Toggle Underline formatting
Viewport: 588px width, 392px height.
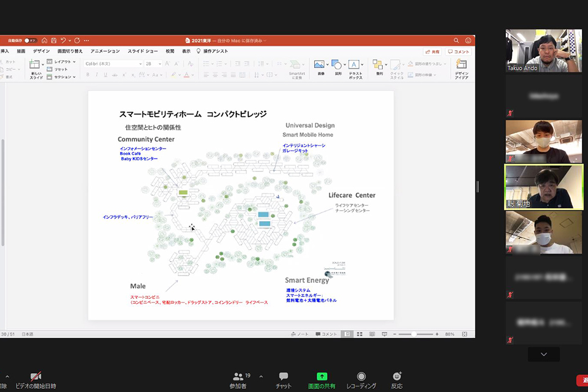(105, 75)
